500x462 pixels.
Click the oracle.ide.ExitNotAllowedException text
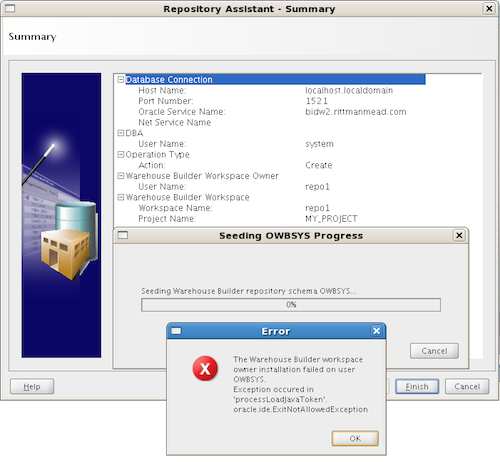[x=300, y=409]
